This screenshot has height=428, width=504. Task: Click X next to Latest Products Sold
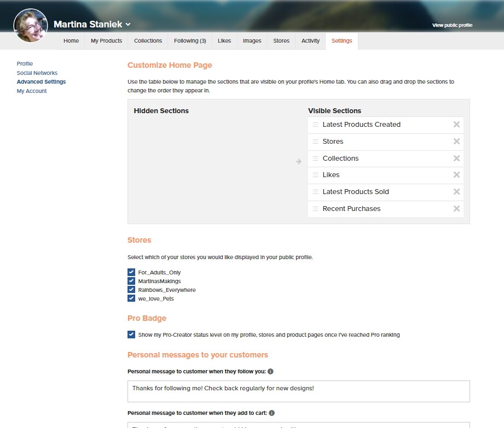[456, 192]
